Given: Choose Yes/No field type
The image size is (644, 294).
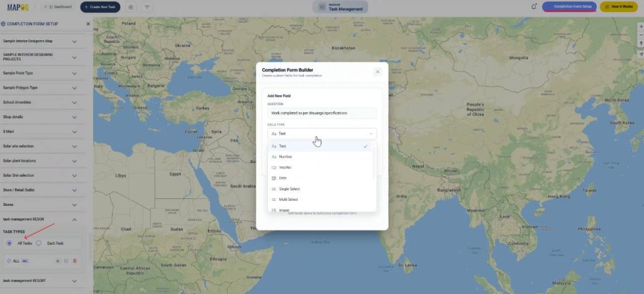Looking at the screenshot, I should (x=320, y=167).
